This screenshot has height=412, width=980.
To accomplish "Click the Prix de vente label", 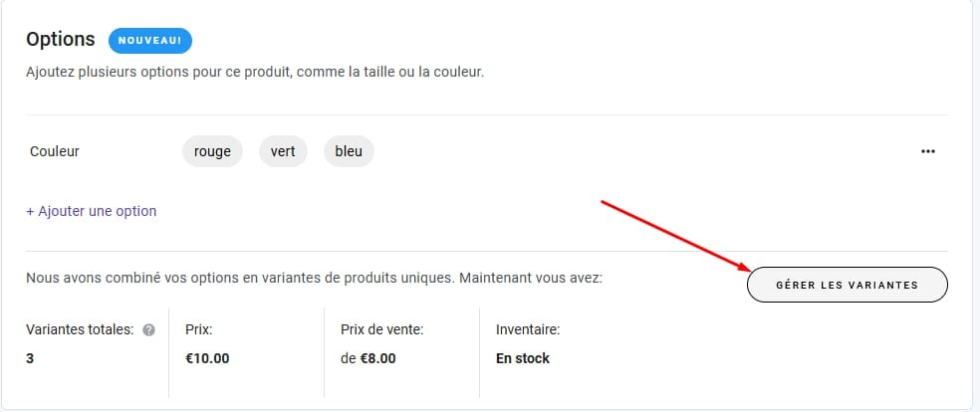I will (381, 329).
